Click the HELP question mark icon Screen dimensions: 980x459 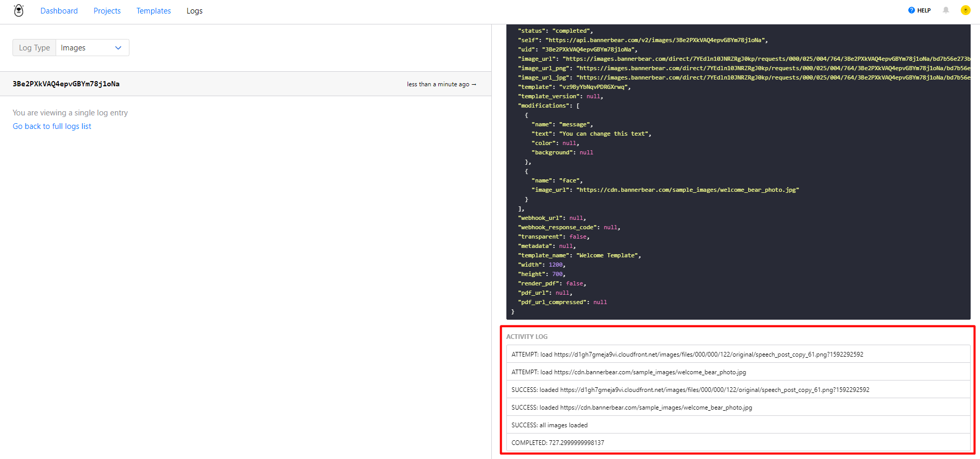pos(911,10)
